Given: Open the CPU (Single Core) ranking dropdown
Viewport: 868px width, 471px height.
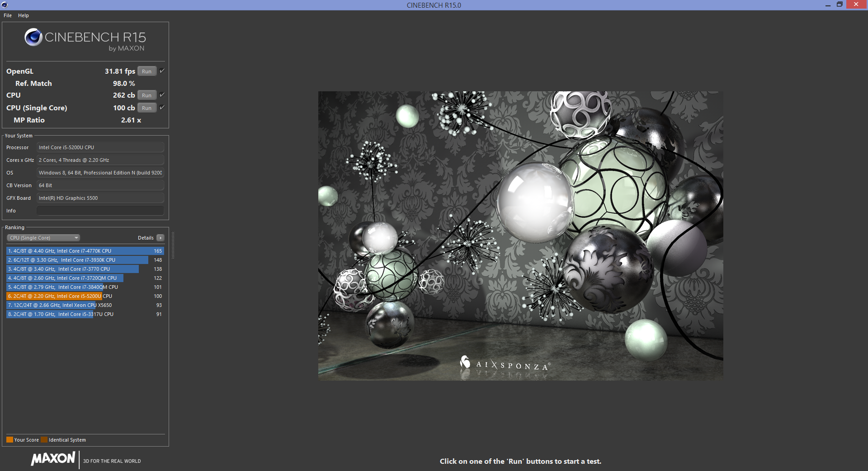Looking at the screenshot, I should 43,238.
